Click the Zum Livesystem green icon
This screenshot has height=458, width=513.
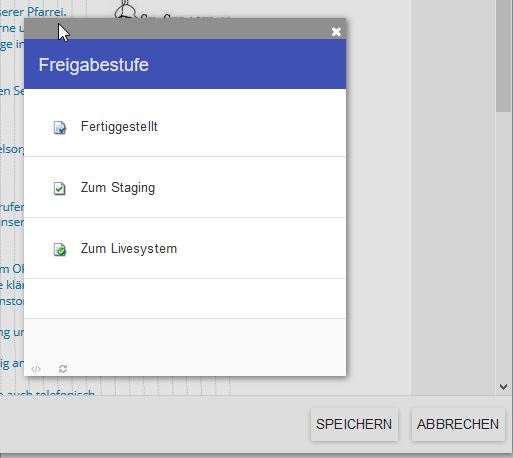pyautogui.click(x=60, y=249)
